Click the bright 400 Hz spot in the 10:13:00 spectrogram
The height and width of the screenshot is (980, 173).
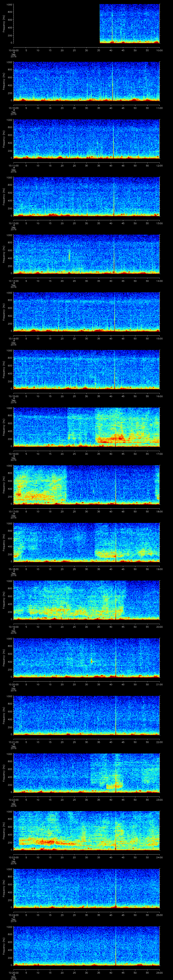point(69,255)
